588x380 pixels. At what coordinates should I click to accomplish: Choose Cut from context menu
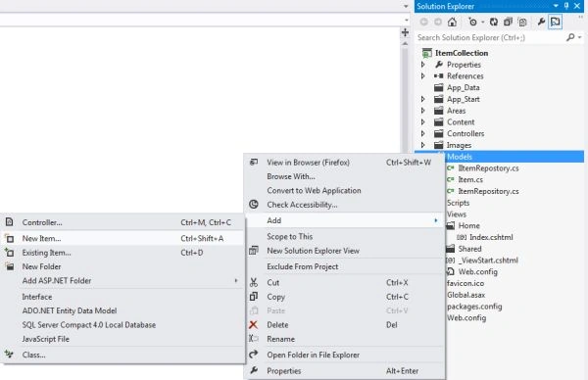coord(345,283)
